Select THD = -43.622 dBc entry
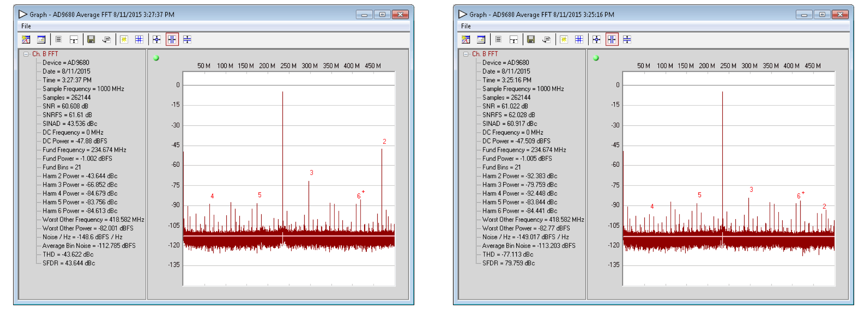868x311 pixels. (68, 254)
